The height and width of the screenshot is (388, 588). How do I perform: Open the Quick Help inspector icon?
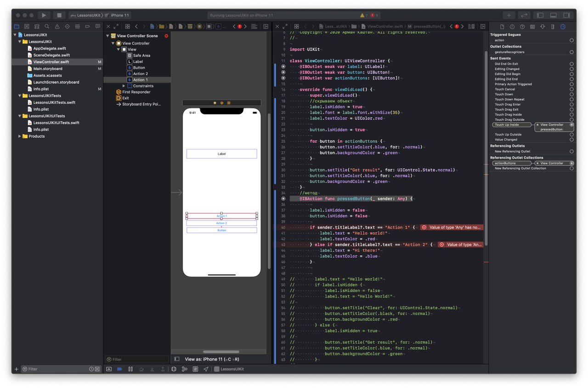(x=522, y=27)
